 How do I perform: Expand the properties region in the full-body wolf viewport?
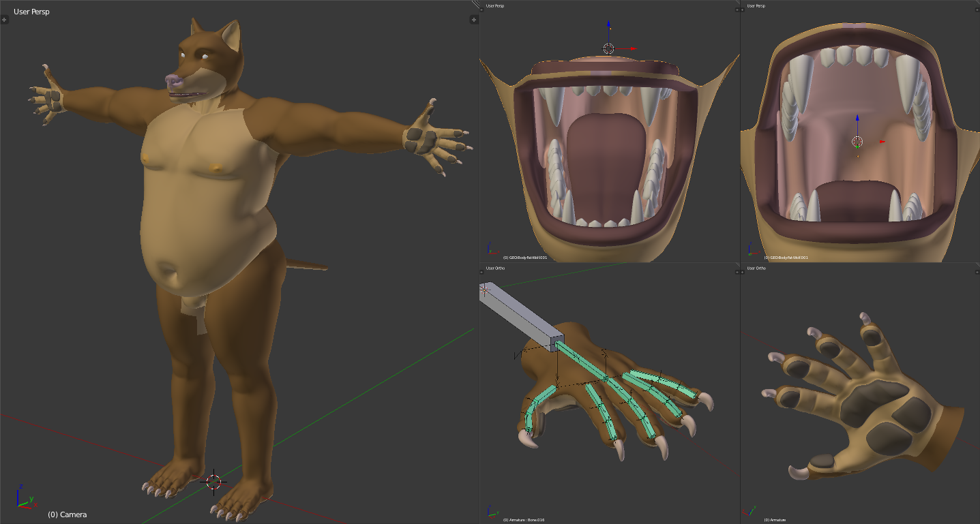473,19
